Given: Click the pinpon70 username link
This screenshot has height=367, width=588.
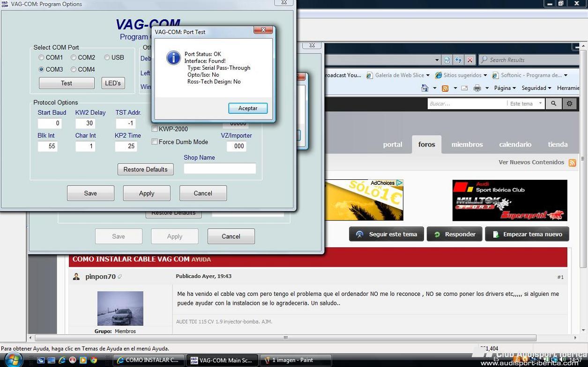Looking at the screenshot, I should [100, 277].
